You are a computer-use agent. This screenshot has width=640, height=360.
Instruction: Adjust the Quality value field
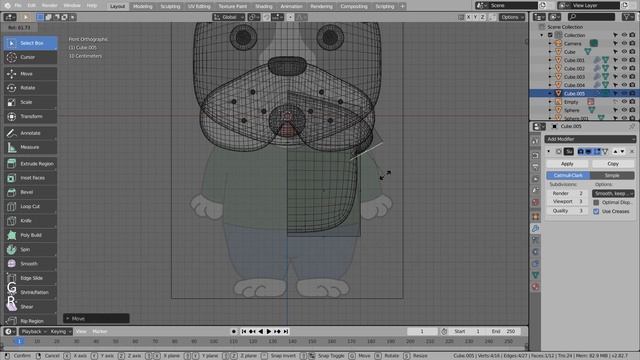[567, 211]
